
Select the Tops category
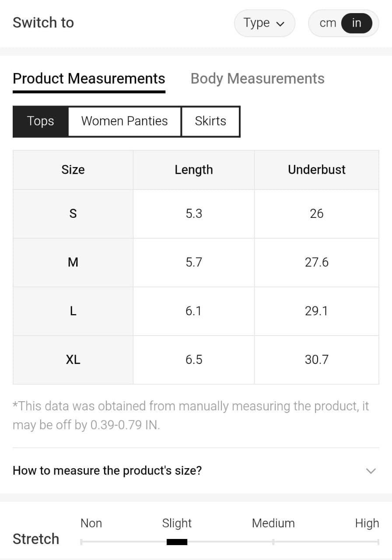(41, 121)
